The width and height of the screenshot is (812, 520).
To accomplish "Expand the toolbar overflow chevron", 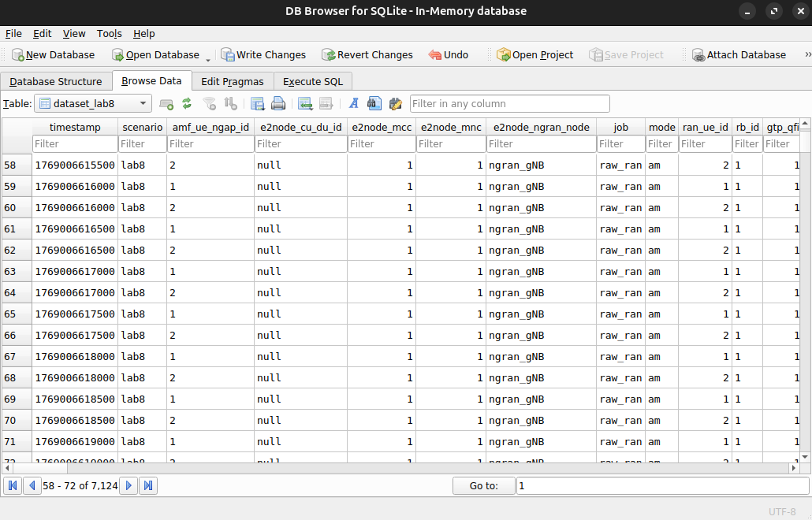I will 806,54.
